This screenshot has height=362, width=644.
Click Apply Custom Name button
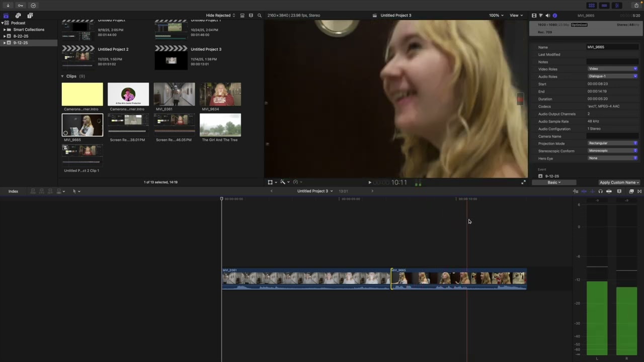pyautogui.click(x=619, y=183)
